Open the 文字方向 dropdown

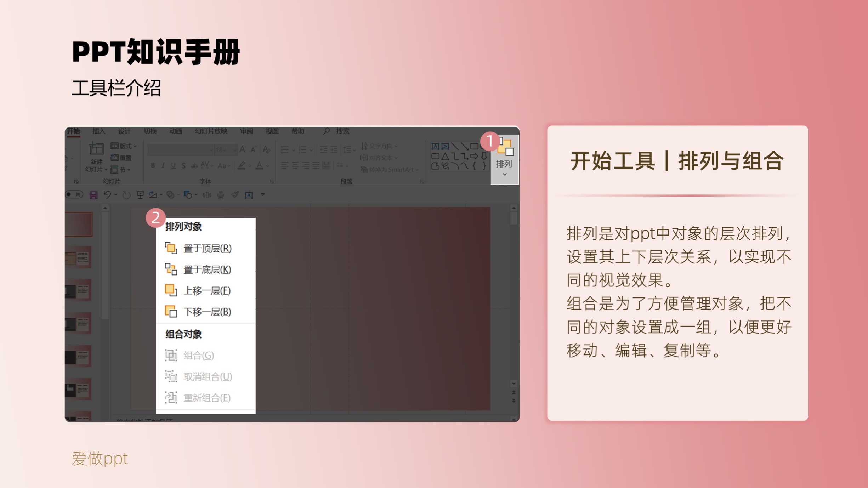point(381,146)
